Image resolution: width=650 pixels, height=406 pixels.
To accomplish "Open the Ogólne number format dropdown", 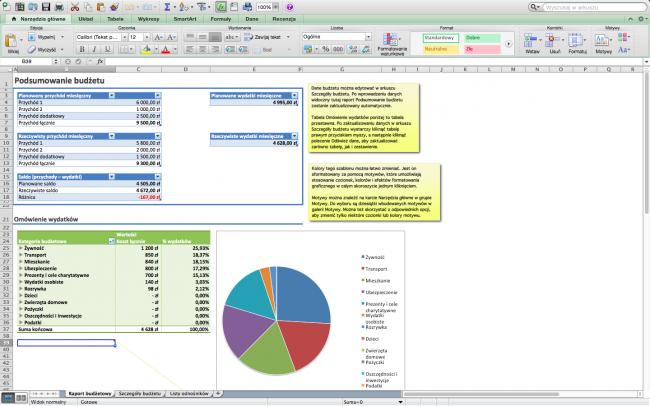I will (x=368, y=37).
